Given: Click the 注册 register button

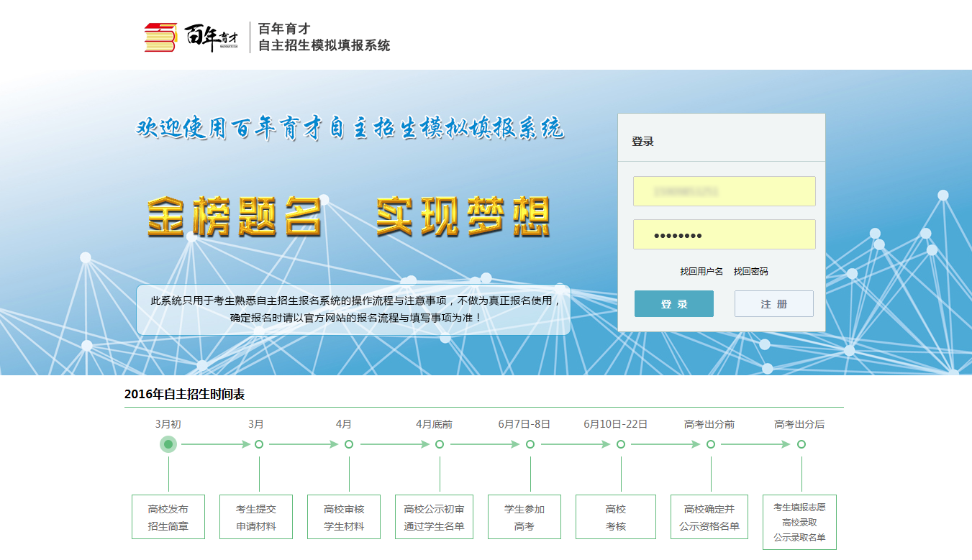Looking at the screenshot, I should [773, 303].
